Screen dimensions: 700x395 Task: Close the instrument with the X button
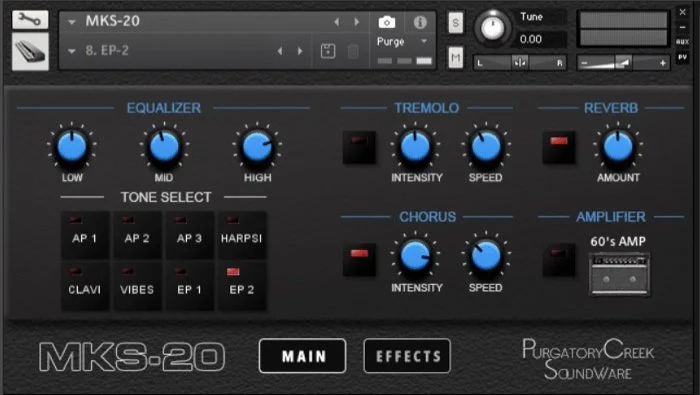682,12
